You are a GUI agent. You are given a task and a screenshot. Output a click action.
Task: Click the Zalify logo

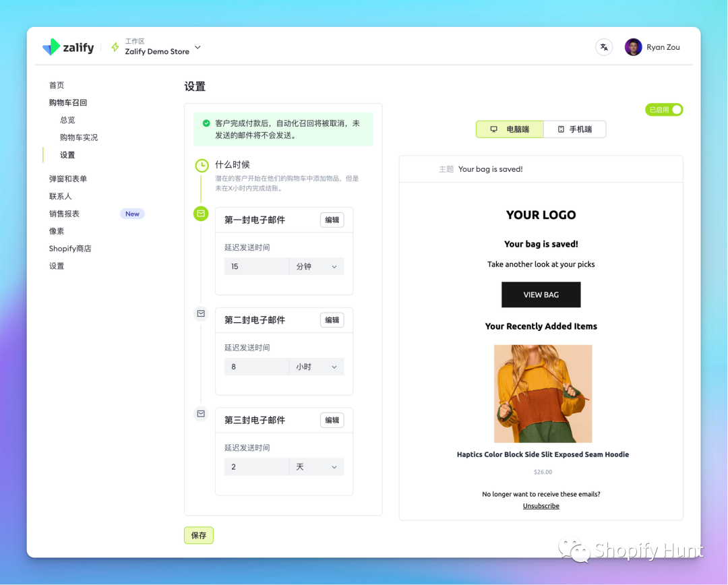[x=68, y=47]
